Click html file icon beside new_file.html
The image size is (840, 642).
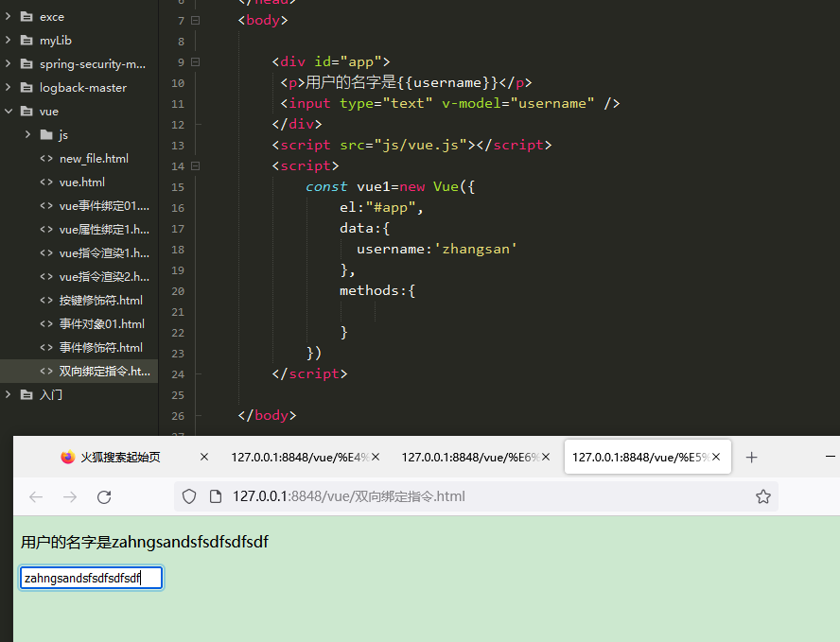point(46,159)
